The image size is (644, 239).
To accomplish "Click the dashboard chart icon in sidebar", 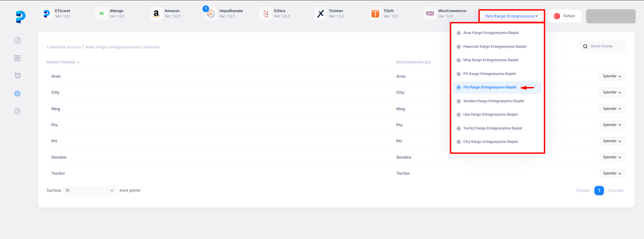I will click(17, 41).
